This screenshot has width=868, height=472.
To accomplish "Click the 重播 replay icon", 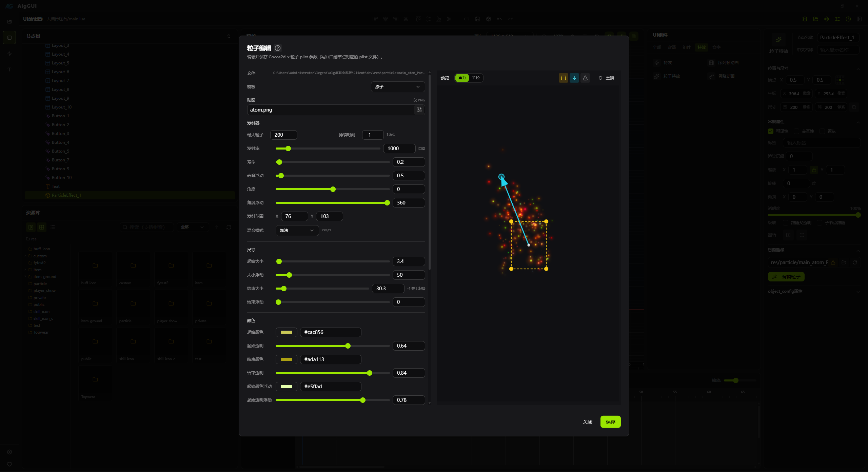I will pyautogui.click(x=600, y=78).
